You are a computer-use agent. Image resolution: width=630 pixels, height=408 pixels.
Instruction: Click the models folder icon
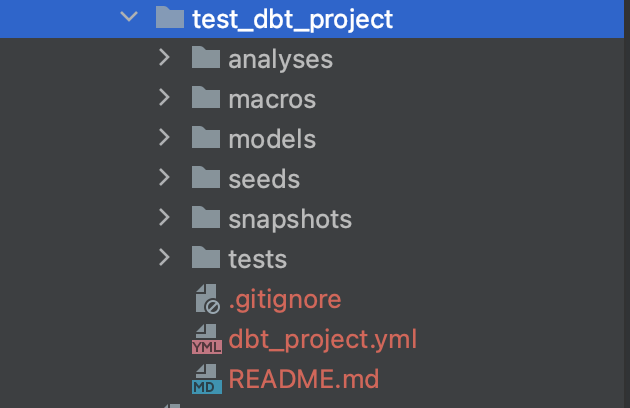tap(205, 138)
